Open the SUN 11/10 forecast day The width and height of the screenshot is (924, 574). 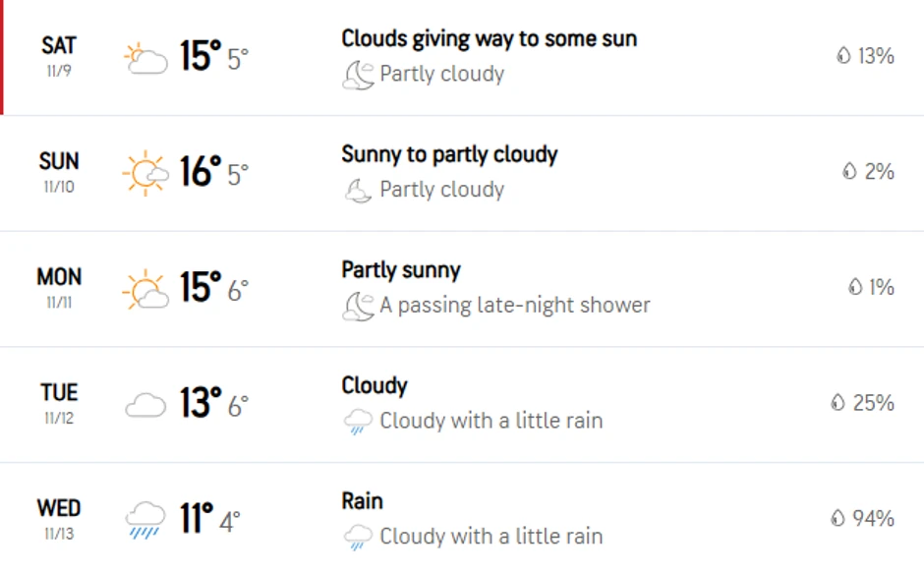tap(59, 171)
